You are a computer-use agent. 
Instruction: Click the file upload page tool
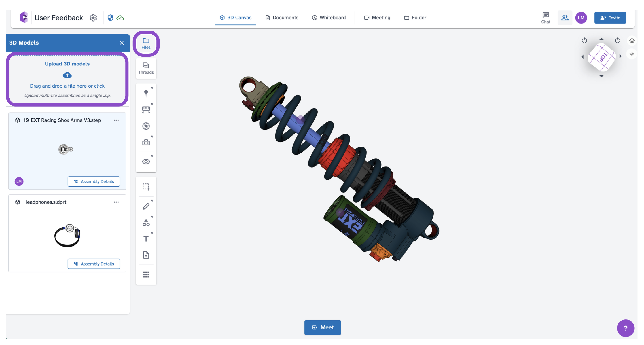(x=146, y=255)
